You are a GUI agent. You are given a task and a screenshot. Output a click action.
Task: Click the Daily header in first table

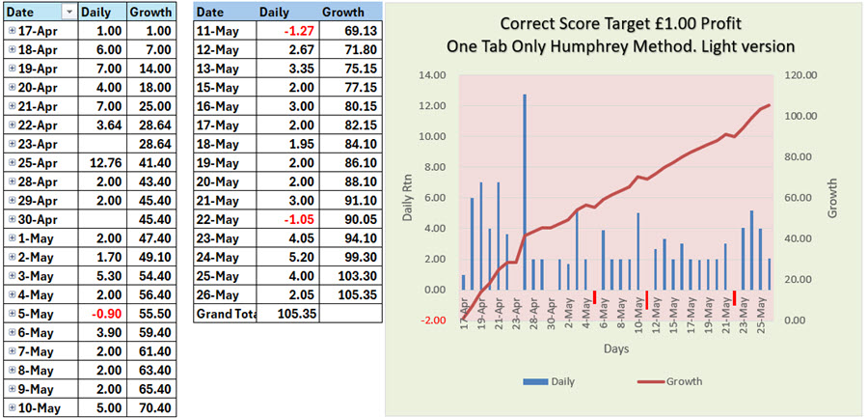(101, 13)
